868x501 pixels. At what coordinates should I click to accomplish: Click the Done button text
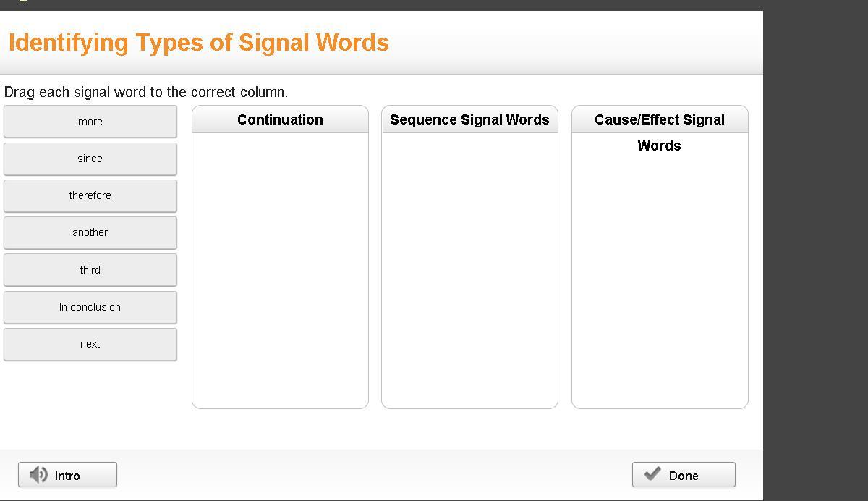pyautogui.click(x=684, y=476)
